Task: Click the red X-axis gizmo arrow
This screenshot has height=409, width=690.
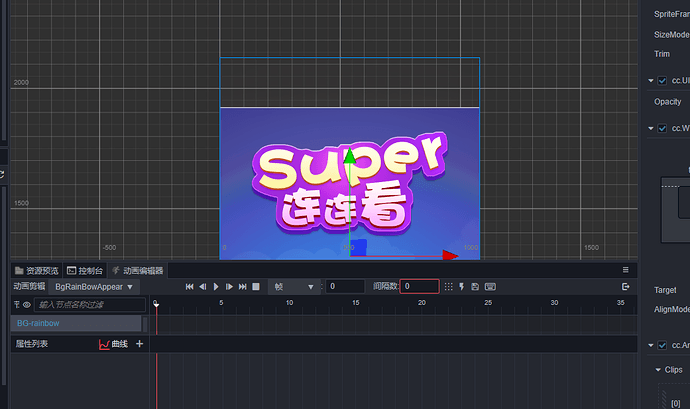Action: tap(450, 255)
